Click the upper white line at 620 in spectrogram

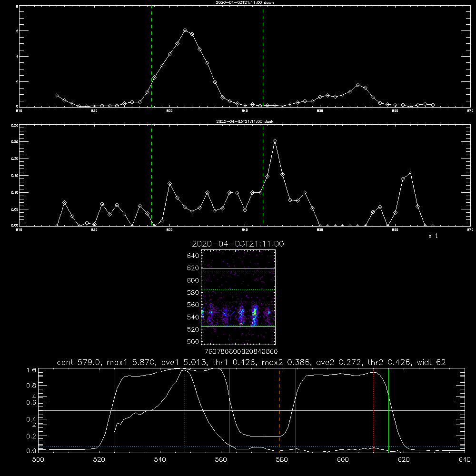tap(238, 268)
